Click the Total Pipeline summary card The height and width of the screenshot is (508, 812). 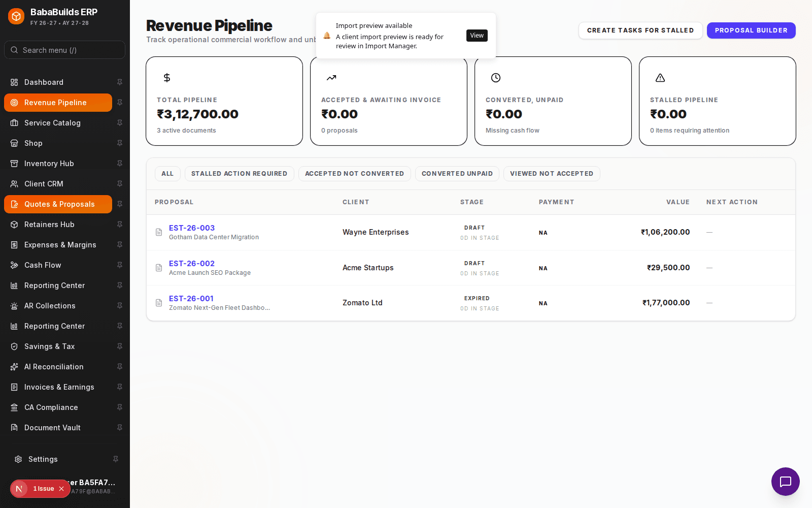[x=224, y=101]
